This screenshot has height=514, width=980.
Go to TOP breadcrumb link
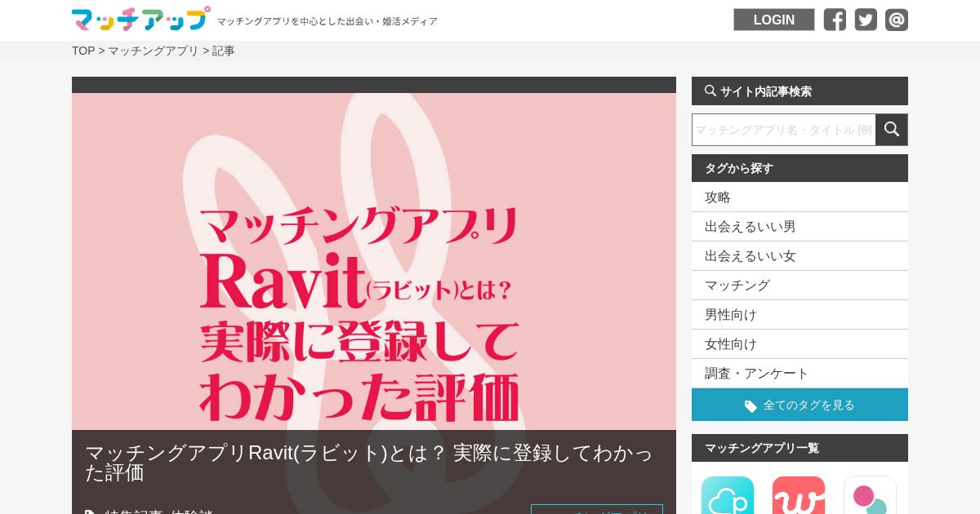tap(83, 51)
